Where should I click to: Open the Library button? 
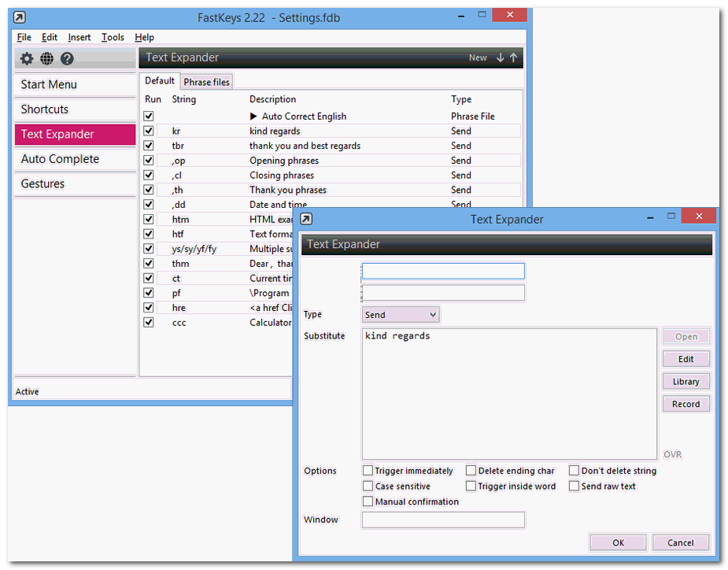pyautogui.click(x=686, y=381)
